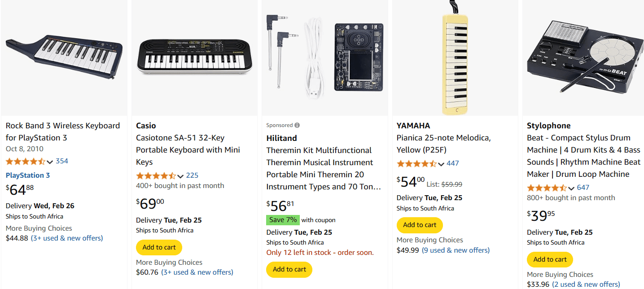Click the Save 7% coupon badge
Image resolution: width=644 pixels, height=289 pixels.
point(283,220)
